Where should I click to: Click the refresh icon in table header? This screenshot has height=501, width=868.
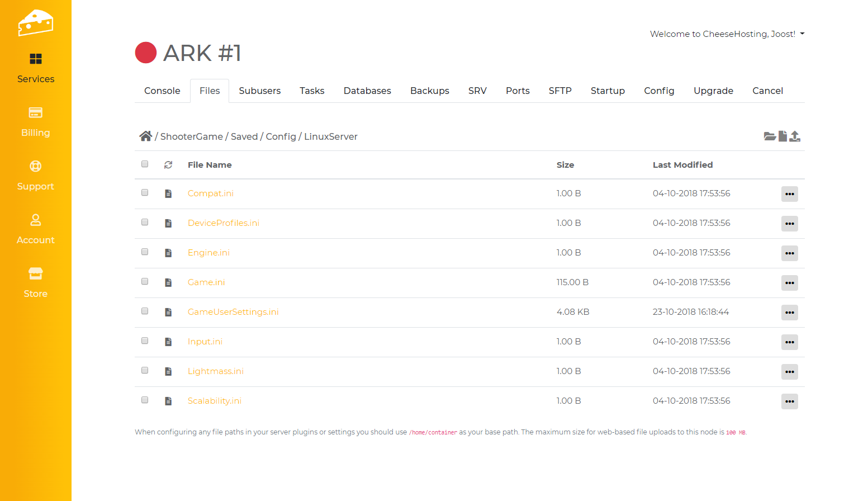[x=168, y=165]
